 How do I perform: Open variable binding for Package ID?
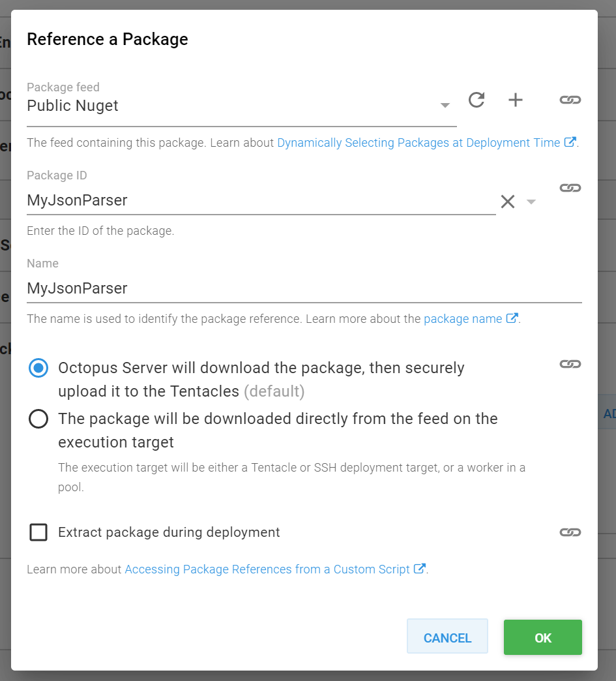click(x=570, y=188)
